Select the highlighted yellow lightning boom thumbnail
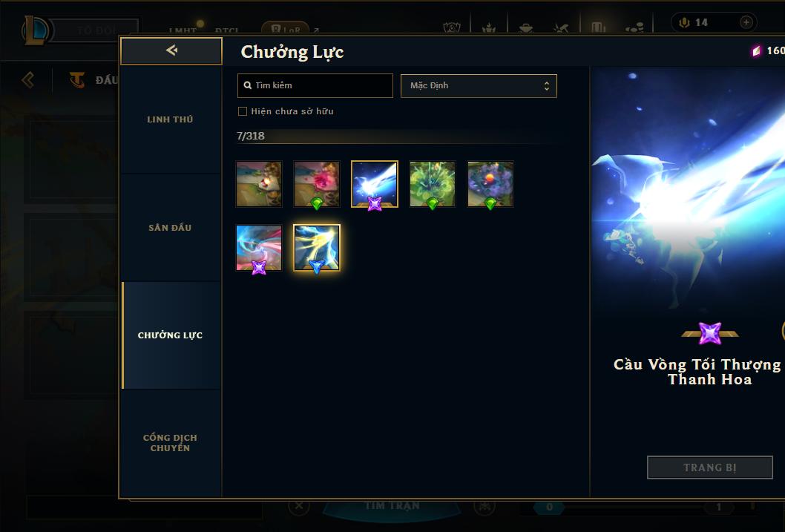The width and height of the screenshot is (785, 532). point(316,248)
